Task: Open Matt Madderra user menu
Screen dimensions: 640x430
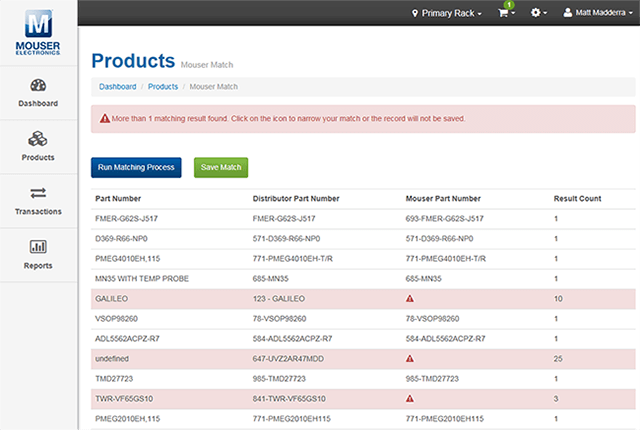Action: tap(596, 13)
